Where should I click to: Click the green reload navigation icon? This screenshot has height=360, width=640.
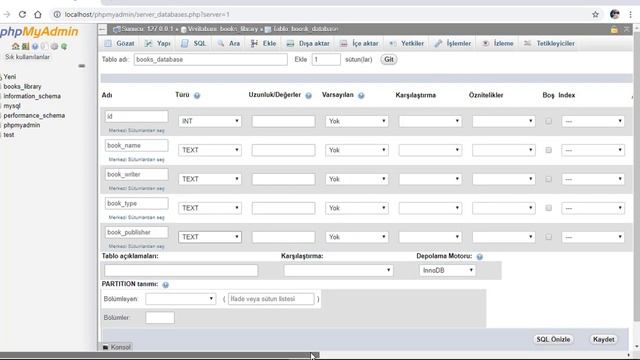pos(64,47)
